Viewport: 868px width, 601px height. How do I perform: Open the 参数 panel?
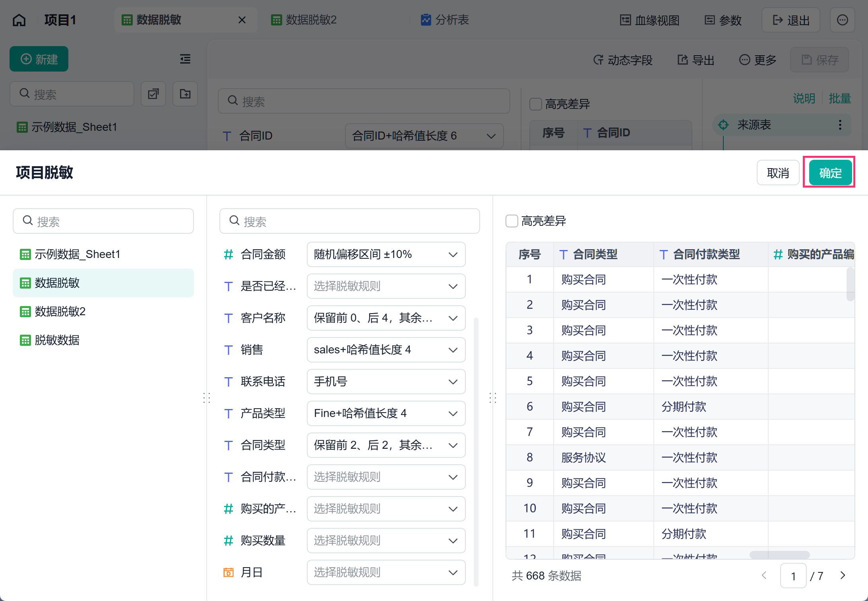723,20
